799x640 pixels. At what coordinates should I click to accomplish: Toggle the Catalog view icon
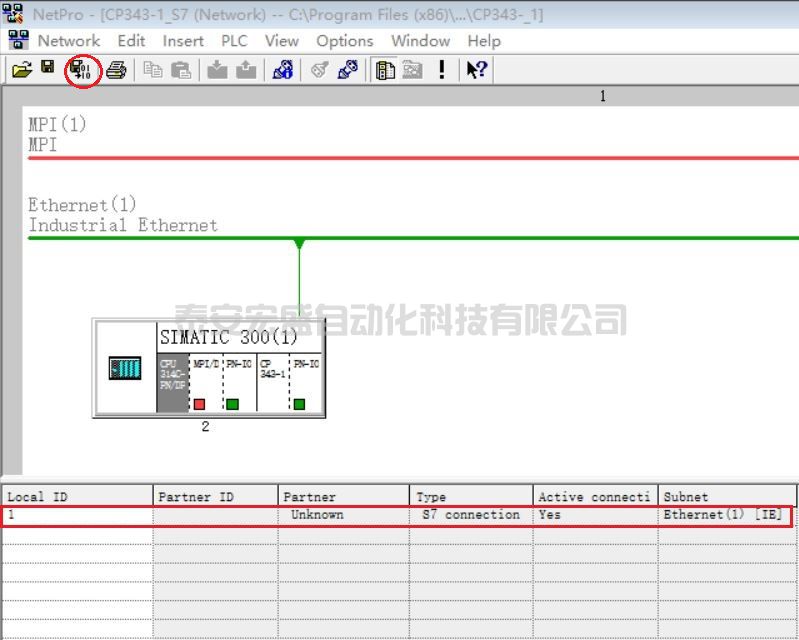click(x=385, y=70)
